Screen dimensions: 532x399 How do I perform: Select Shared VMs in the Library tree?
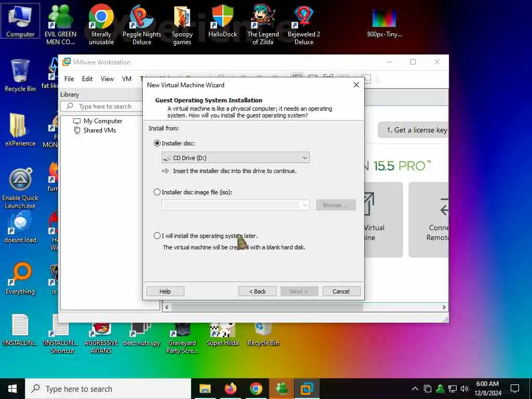pyautogui.click(x=95, y=130)
